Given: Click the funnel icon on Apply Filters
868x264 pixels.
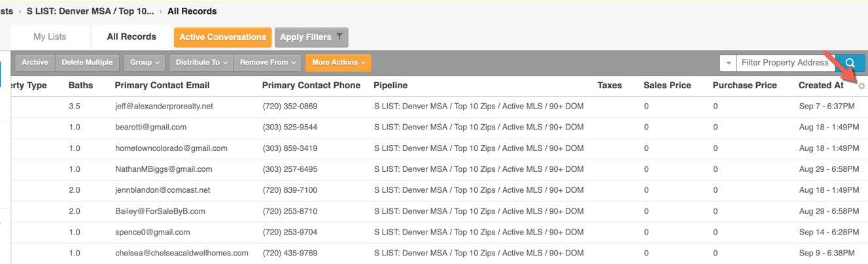Looking at the screenshot, I should pyautogui.click(x=339, y=37).
